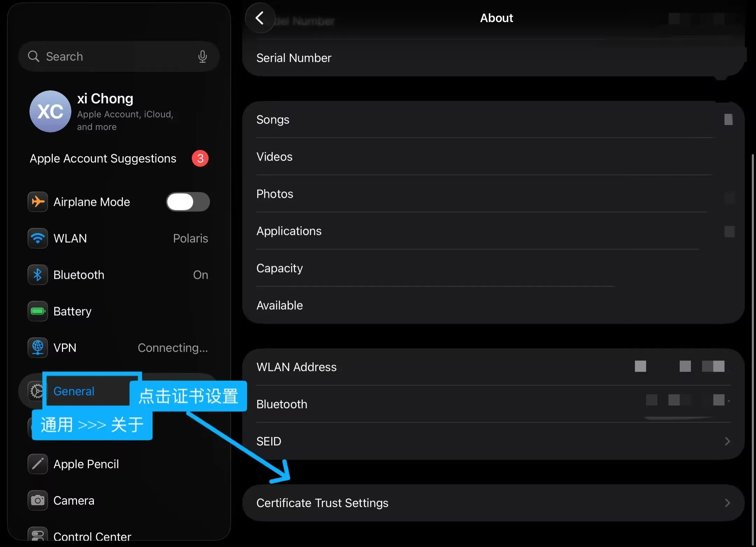Toggle the Airplane Mode switch
Viewport: 756px width, 547px height.
(188, 202)
